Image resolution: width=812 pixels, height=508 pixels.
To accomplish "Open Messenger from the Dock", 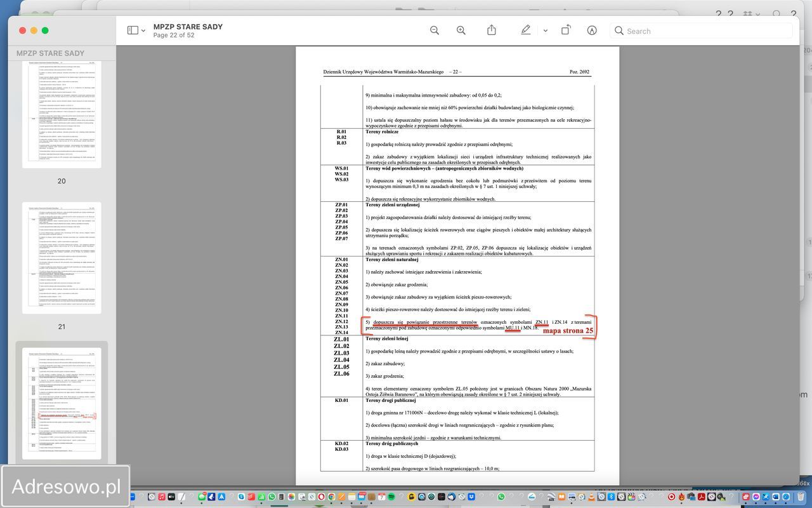I will (x=756, y=497).
